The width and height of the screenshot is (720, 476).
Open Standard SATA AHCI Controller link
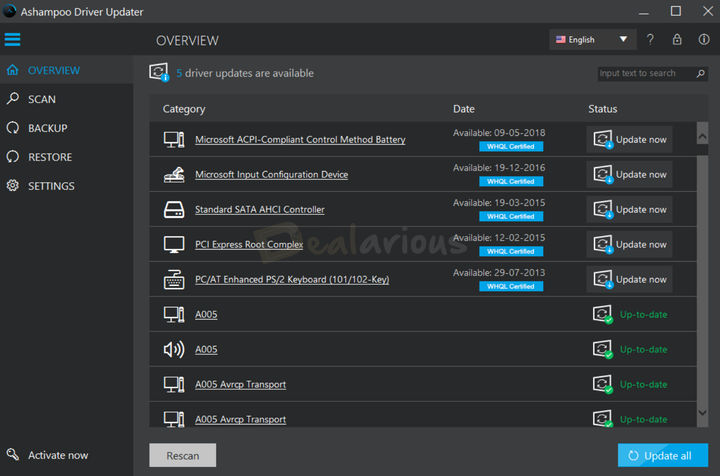[x=260, y=209]
